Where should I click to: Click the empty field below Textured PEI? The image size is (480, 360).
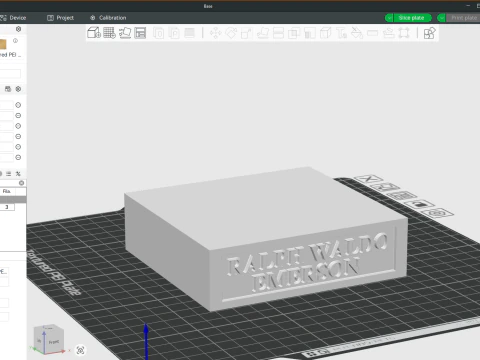10,73
